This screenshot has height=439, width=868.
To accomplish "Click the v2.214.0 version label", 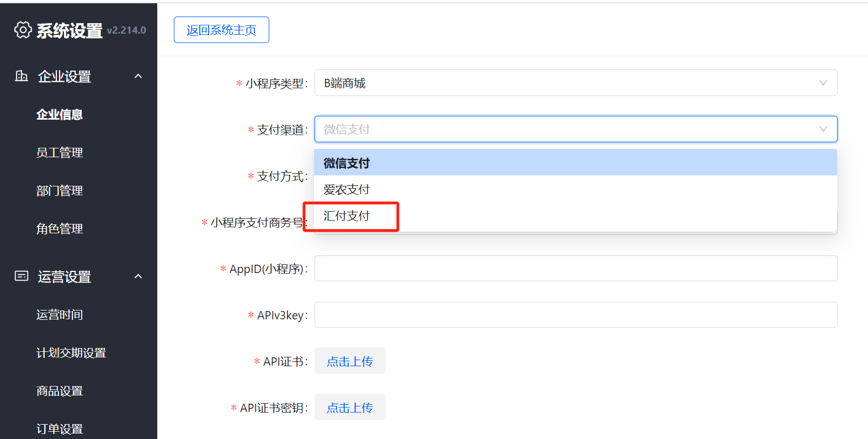I will pyautogui.click(x=126, y=30).
